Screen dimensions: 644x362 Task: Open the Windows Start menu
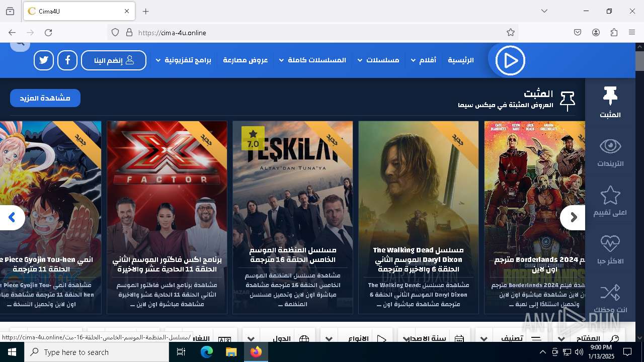click(12, 352)
